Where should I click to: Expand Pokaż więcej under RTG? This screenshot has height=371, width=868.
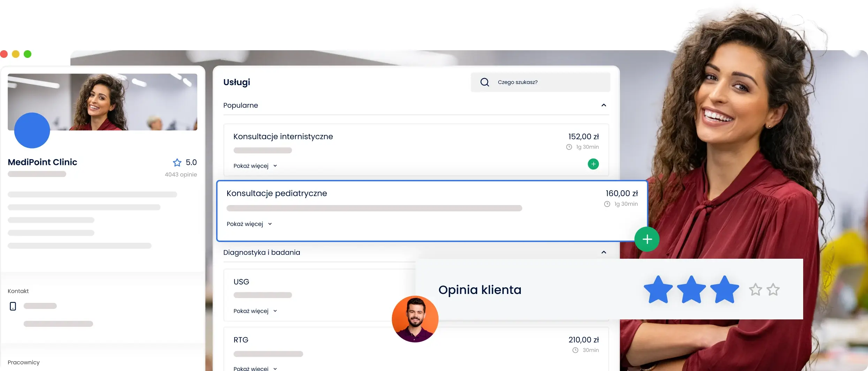tap(255, 369)
